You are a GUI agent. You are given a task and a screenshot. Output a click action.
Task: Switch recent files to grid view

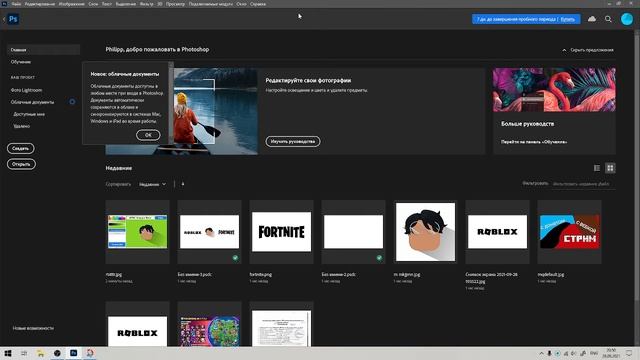610,168
